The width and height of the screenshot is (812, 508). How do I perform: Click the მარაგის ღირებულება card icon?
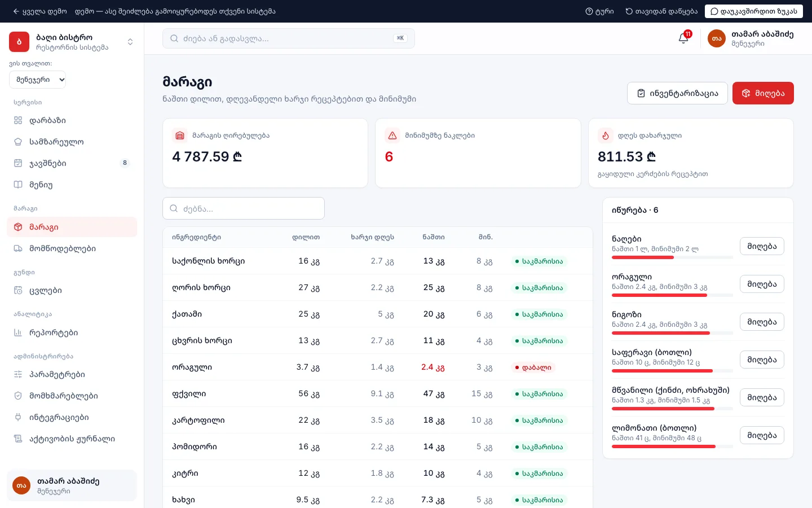180,135
